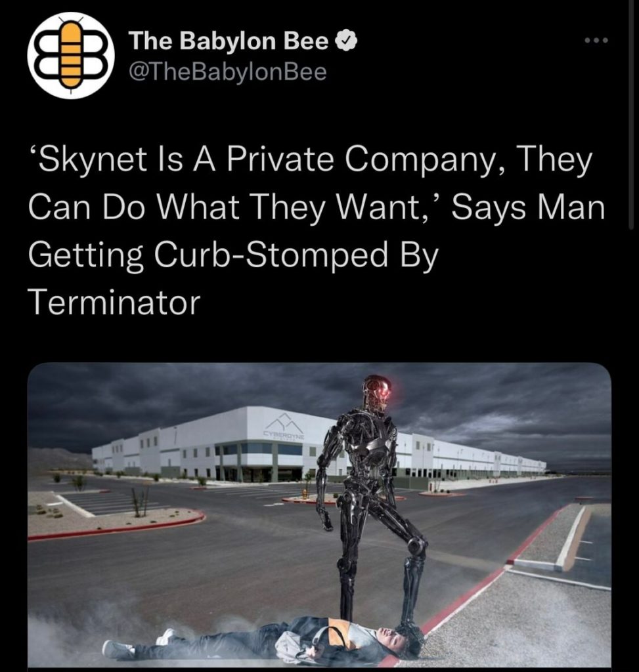Click the bee logo inside the avatar
639x672 pixels.
pos(71,56)
